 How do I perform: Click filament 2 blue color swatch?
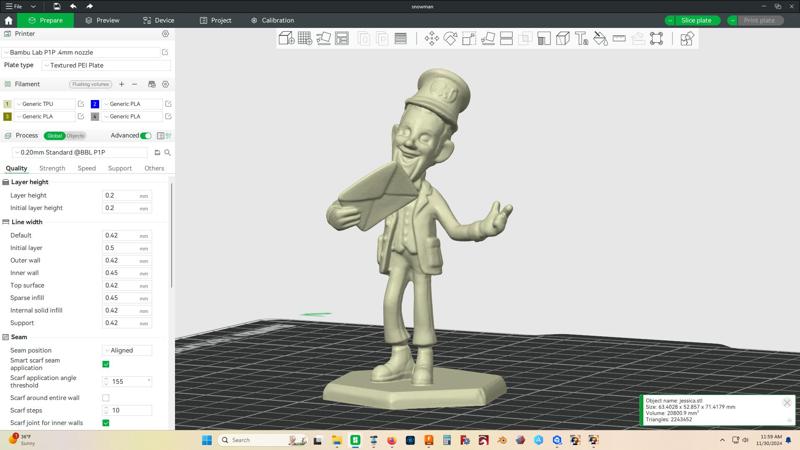point(95,104)
